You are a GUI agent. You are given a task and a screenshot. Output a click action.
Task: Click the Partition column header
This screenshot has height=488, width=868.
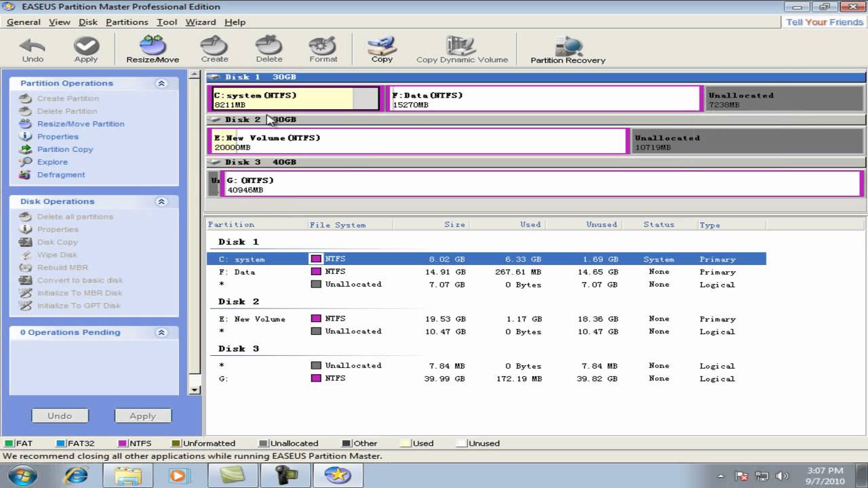(256, 224)
